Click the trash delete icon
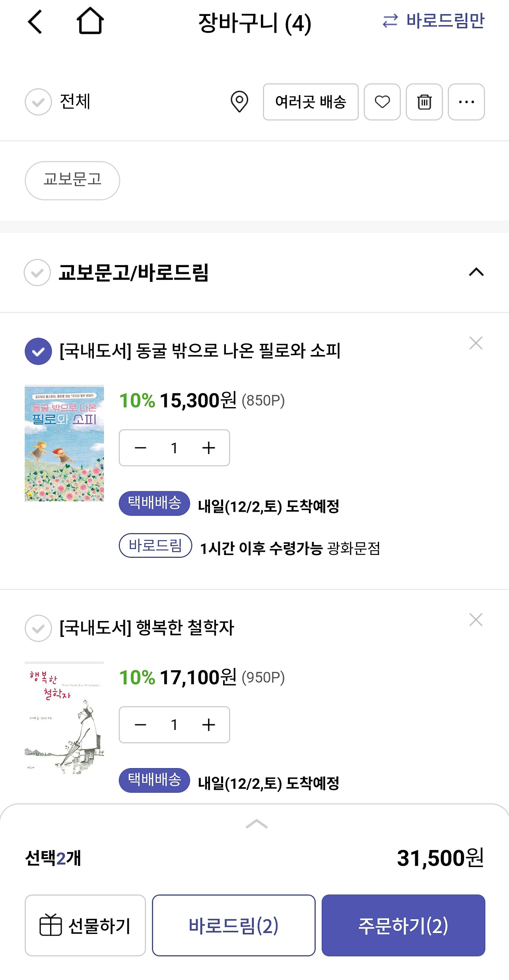509x980 pixels. pyautogui.click(x=424, y=102)
